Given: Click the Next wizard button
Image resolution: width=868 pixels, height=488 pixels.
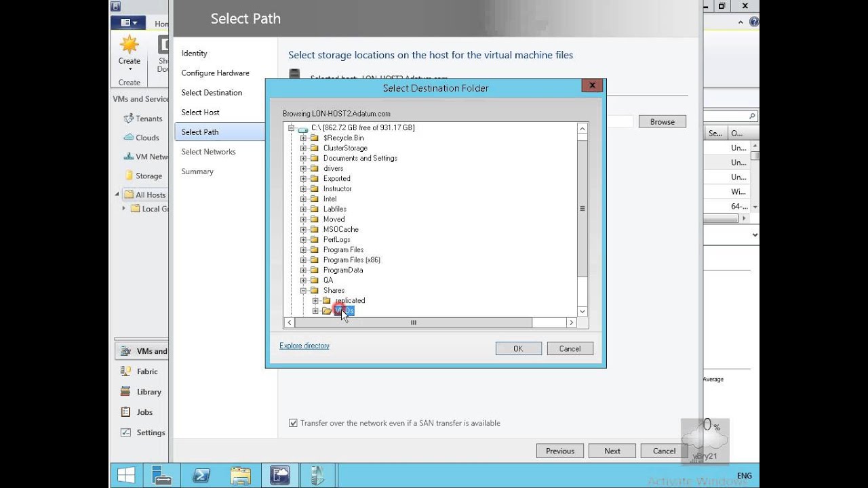Looking at the screenshot, I should [x=612, y=451].
